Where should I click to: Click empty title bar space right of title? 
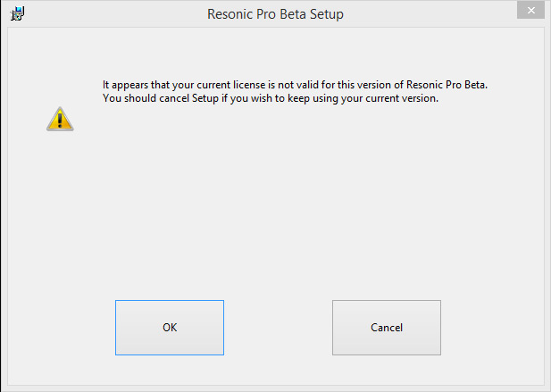[x=429, y=15]
